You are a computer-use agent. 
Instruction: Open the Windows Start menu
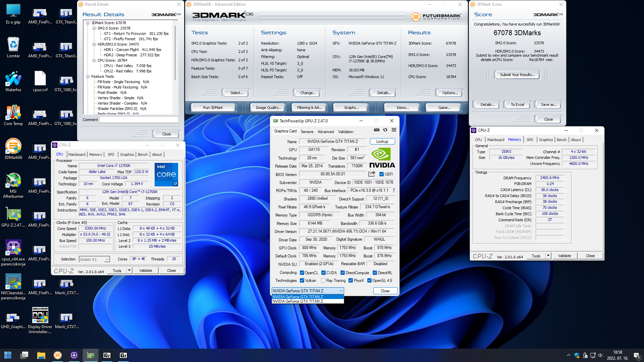point(8,355)
